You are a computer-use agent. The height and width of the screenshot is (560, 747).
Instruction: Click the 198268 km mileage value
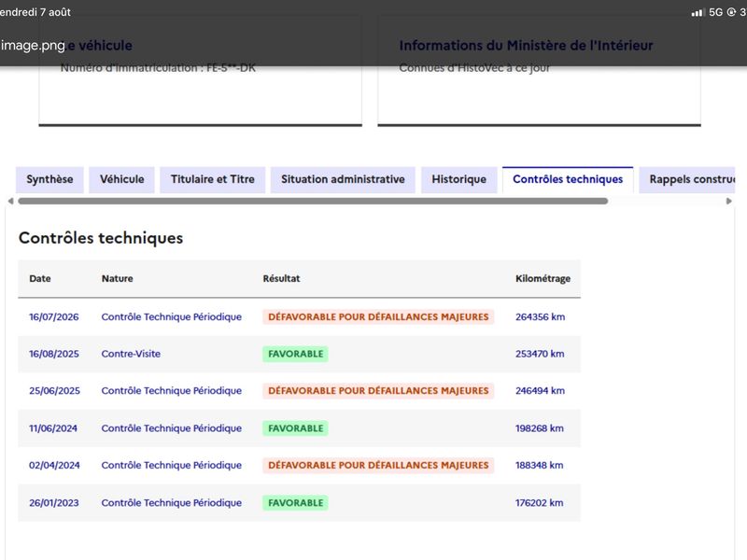pyautogui.click(x=540, y=428)
